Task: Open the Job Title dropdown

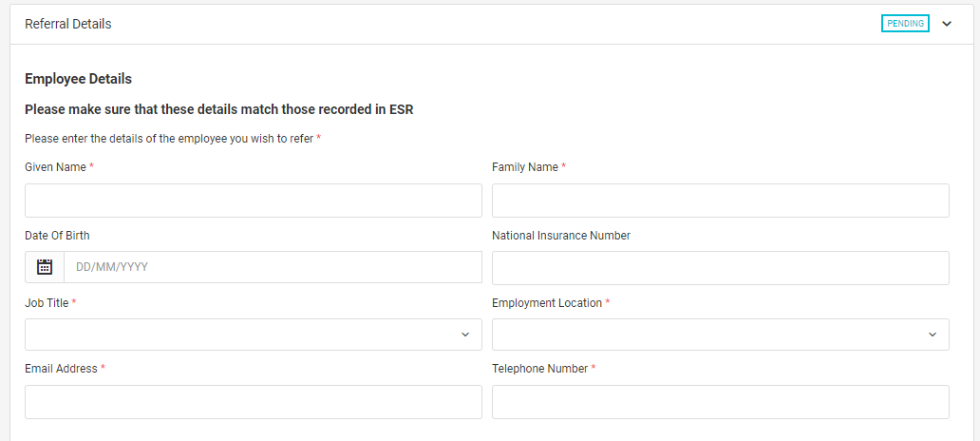Action: (x=254, y=335)
